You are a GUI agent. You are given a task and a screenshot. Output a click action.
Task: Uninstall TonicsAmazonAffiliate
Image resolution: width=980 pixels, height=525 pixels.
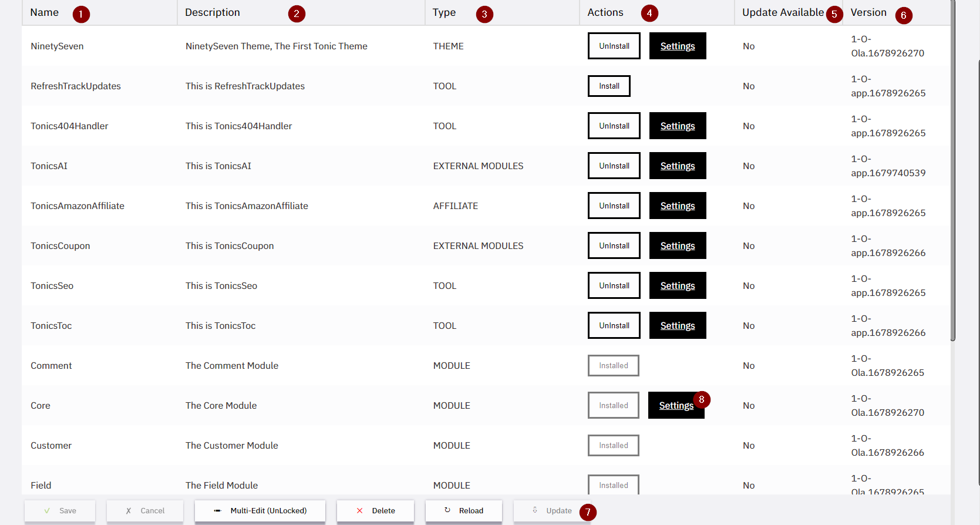tap(614, 206)
